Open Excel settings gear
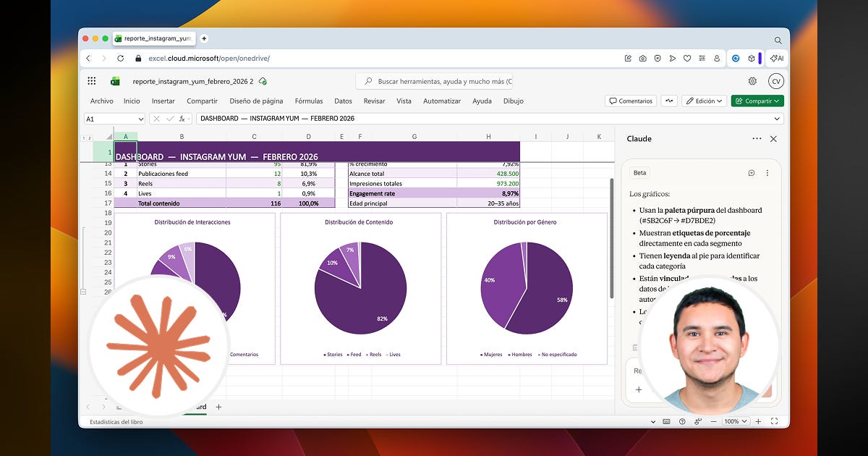Viewport: 868px width, 456px height. [x=752, y=81]
